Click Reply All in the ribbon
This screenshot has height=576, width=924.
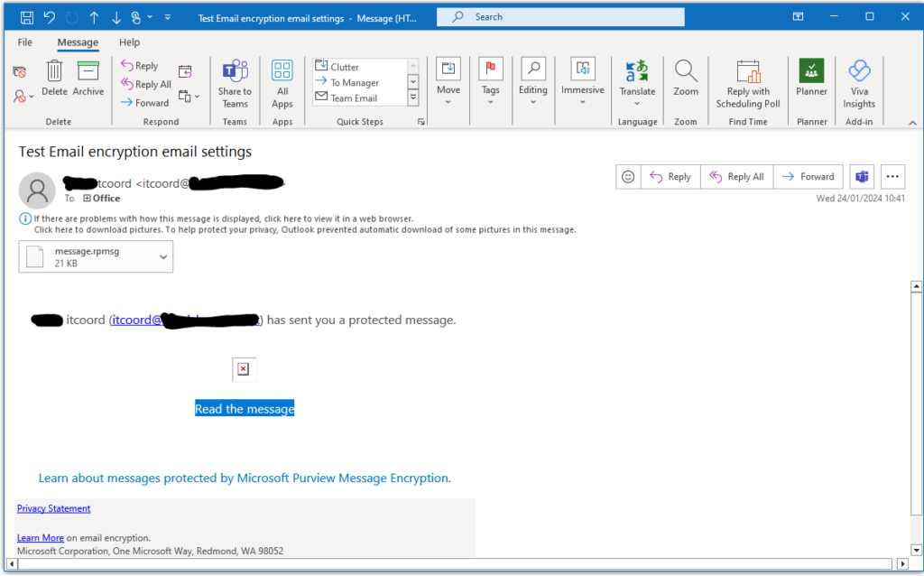pyautogui.click(x=145, y=84)
